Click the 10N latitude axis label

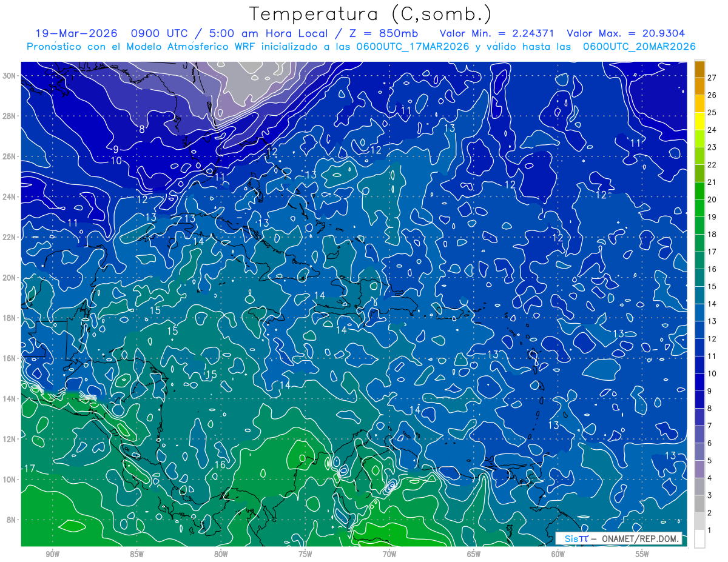coord(9,480)
